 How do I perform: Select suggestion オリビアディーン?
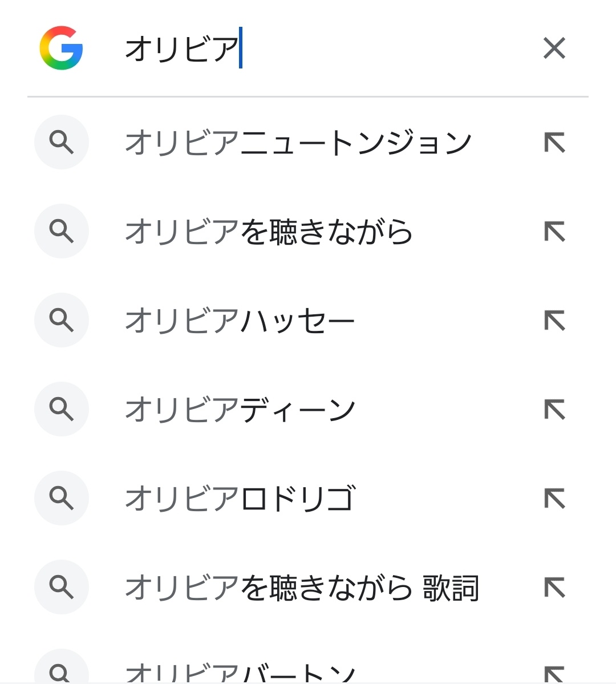[x=240, y=410]
